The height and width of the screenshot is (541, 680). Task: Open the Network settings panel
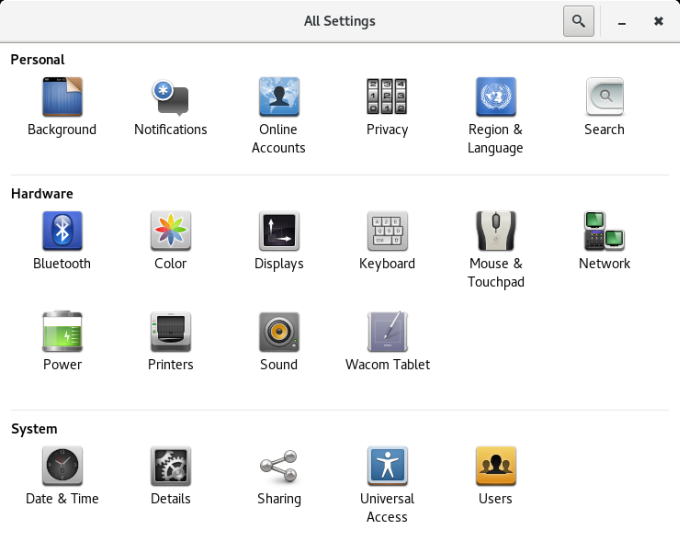[x=604, y=232]
